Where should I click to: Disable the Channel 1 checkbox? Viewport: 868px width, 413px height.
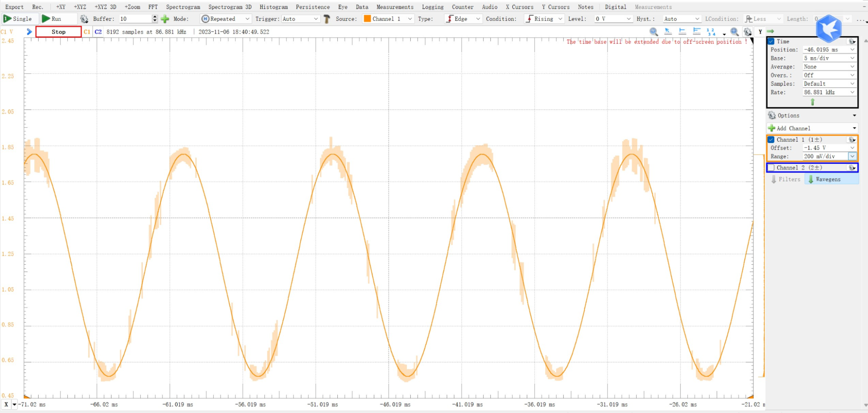click(x=771, y=140)
